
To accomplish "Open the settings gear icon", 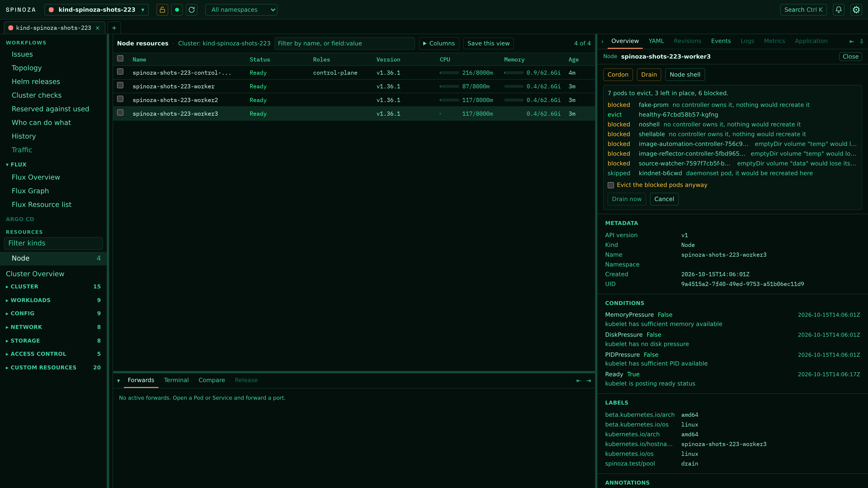I will [856, 10].
